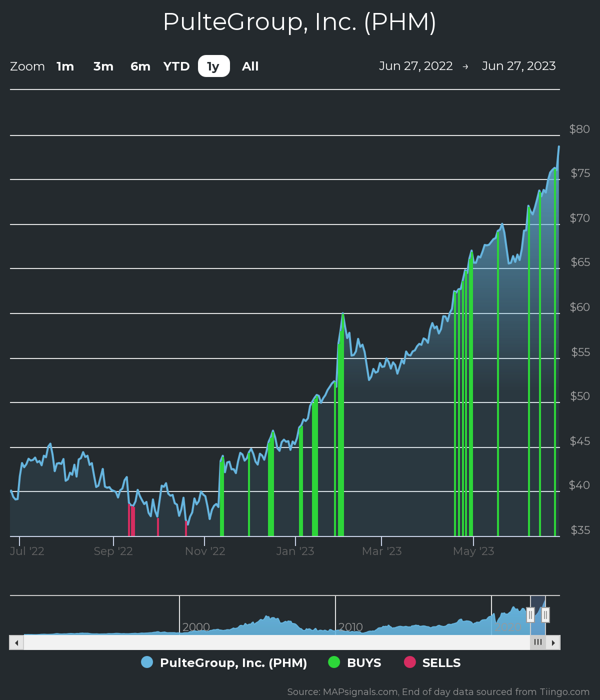This screenshot has width=600, height=700.
Task: Click the Zoom label
Action: pyautogui.click(x=27, y=66)
